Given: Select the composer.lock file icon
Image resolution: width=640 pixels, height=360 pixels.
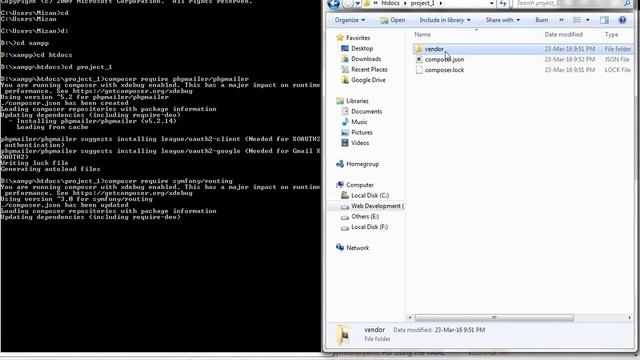Looking at the screenshot, I should 419,70.
